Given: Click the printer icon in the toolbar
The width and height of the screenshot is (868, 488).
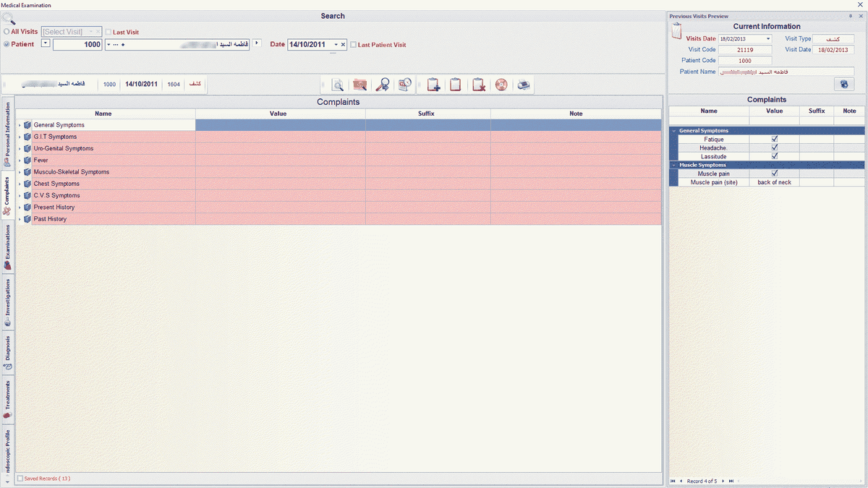Looking at the screenshot, I should (x=524, y=85).
